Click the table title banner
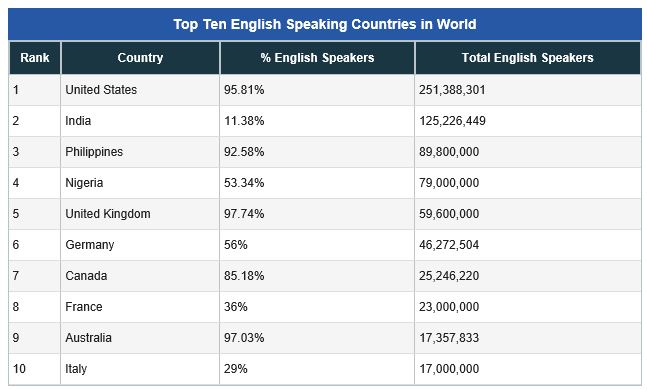This screenshot has height=390, width=647. click(325, 24)
